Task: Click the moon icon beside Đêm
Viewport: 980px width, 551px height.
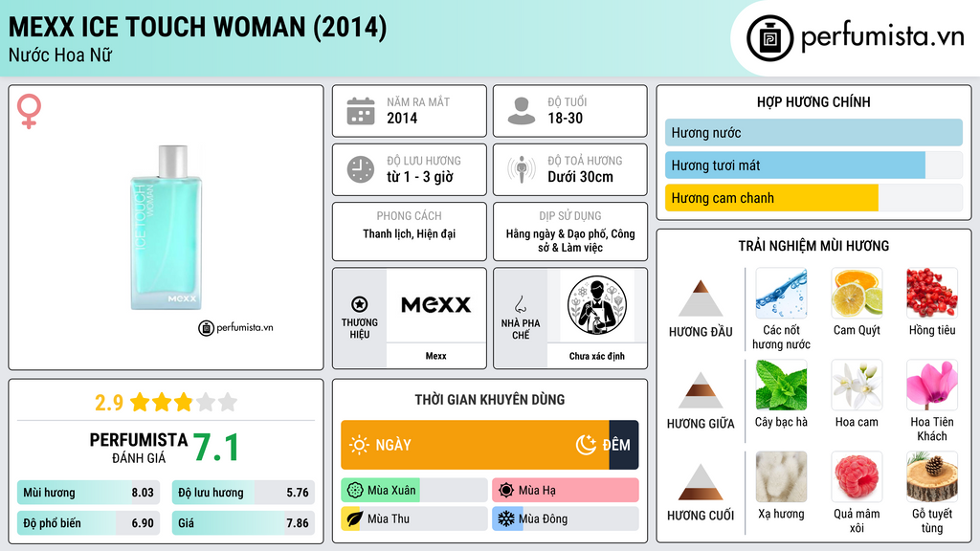Action: [x=586, y=445]
